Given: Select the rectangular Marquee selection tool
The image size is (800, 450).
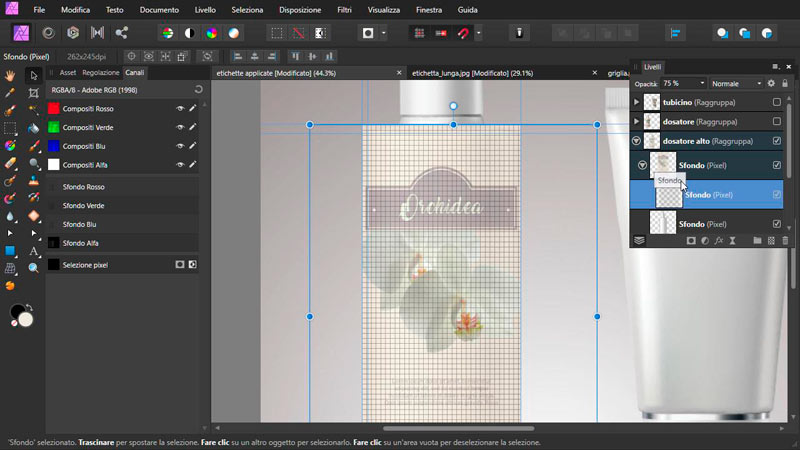Looking at the screenshot, I should click(x=10, y=128).
